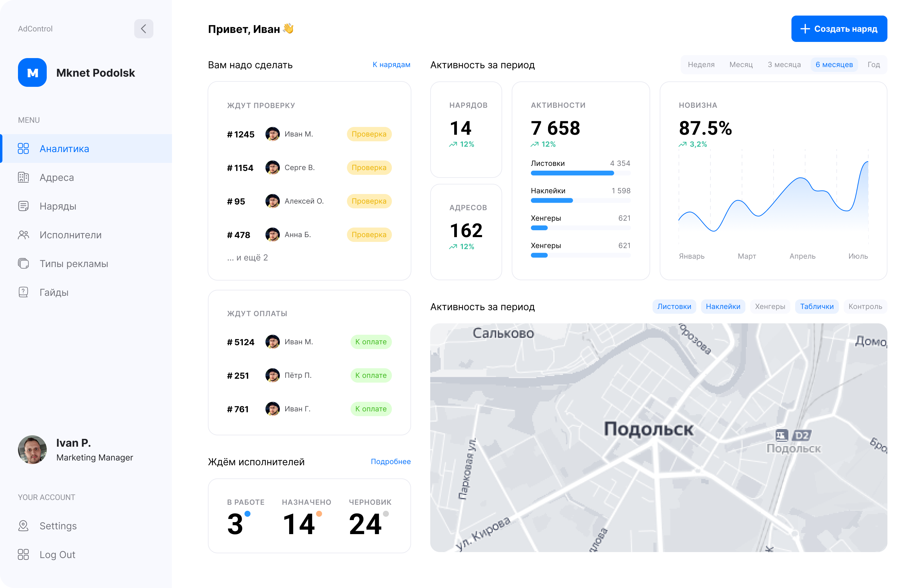Open the Подробнее link
This screenshot has height=588, width=906.
[391, 461]
